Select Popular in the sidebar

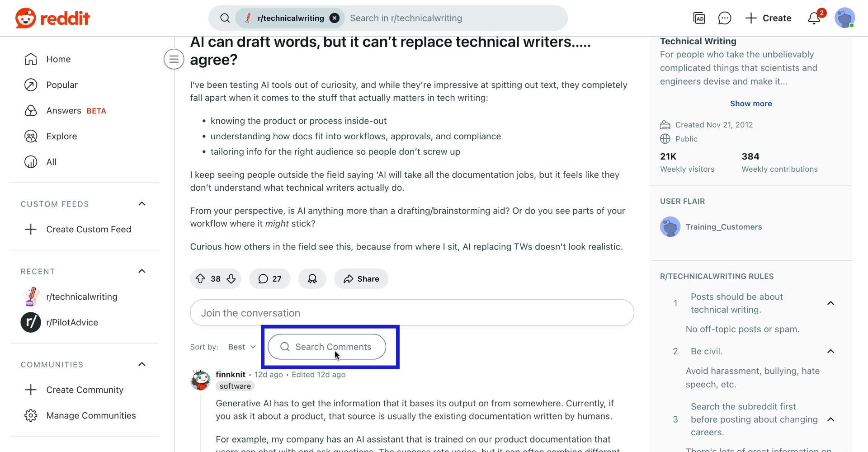pos(63,85)
